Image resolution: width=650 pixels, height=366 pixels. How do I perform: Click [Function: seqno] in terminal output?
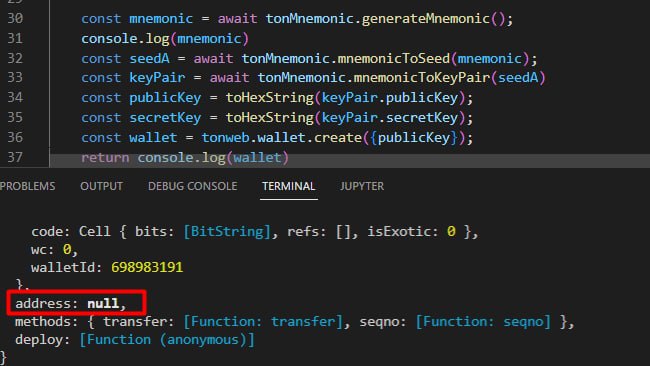pyautogui.click(x=483, y=322)
